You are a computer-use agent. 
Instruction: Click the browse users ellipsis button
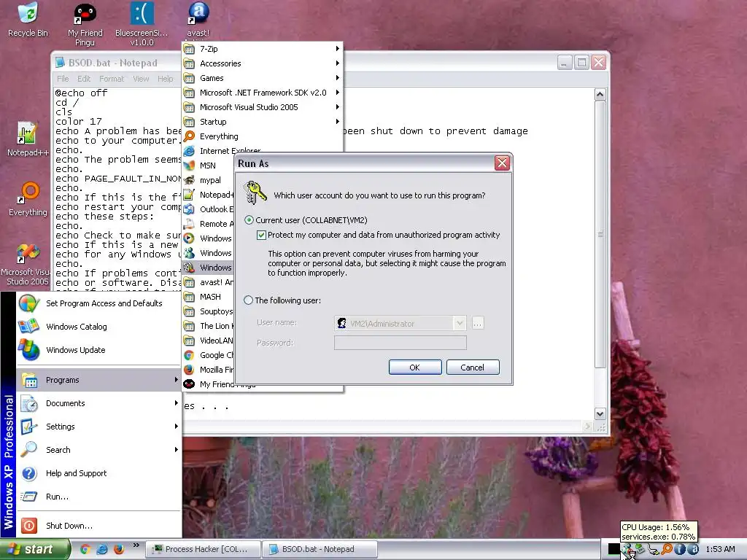[477, 323]
